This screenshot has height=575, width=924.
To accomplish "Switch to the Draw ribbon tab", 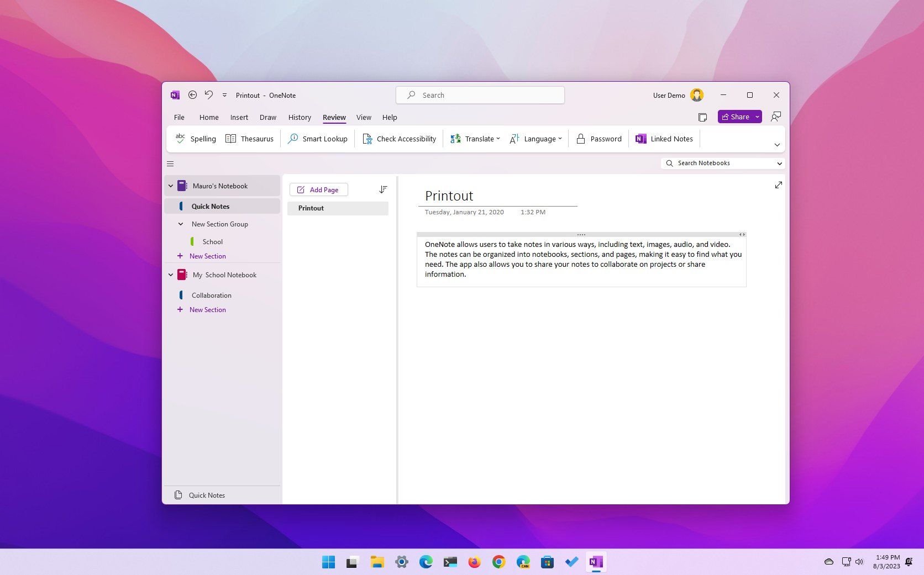I will point(267,117).
